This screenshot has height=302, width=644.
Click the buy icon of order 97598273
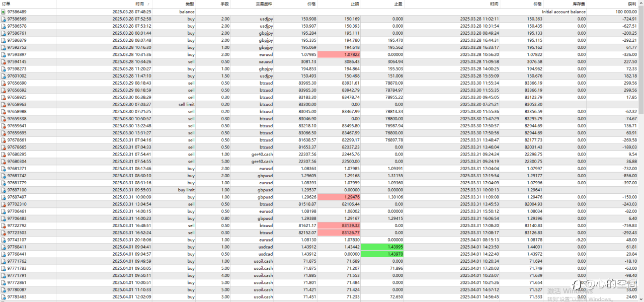(4, 68)
